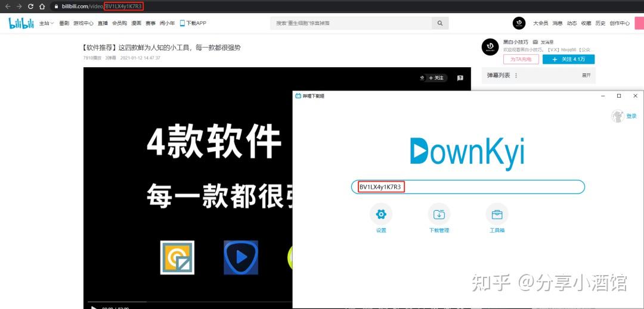This screenshot has height=309, width=644.
Task: Open 动态 in bilibili header
Action: point(572,23)
